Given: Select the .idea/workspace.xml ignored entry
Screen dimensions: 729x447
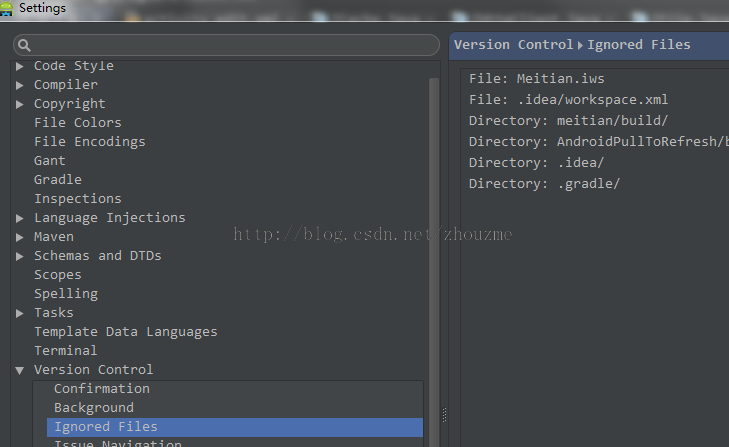Looking at the screenshot, I should pos(568,100).
